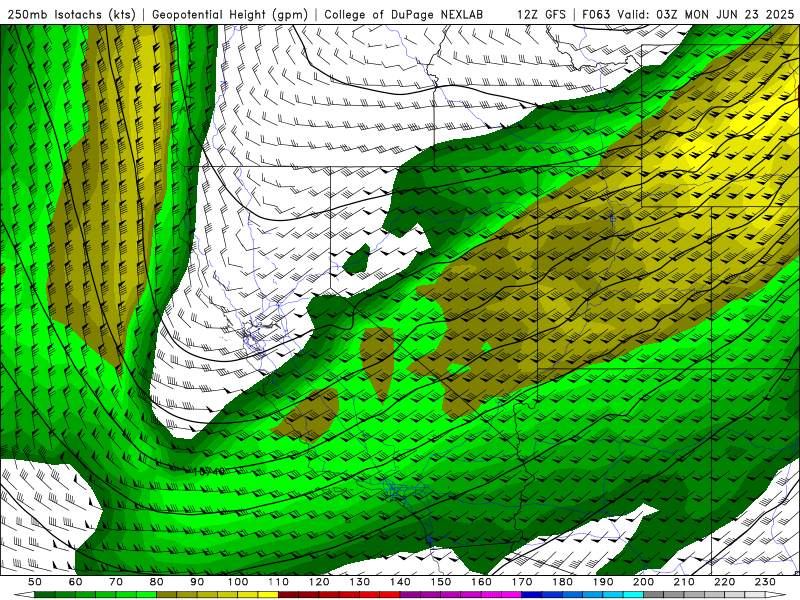This screenshot has height=600, width=800.
Task: Click the "F063" forecast hour text
Action: click(x=596, y=14)
